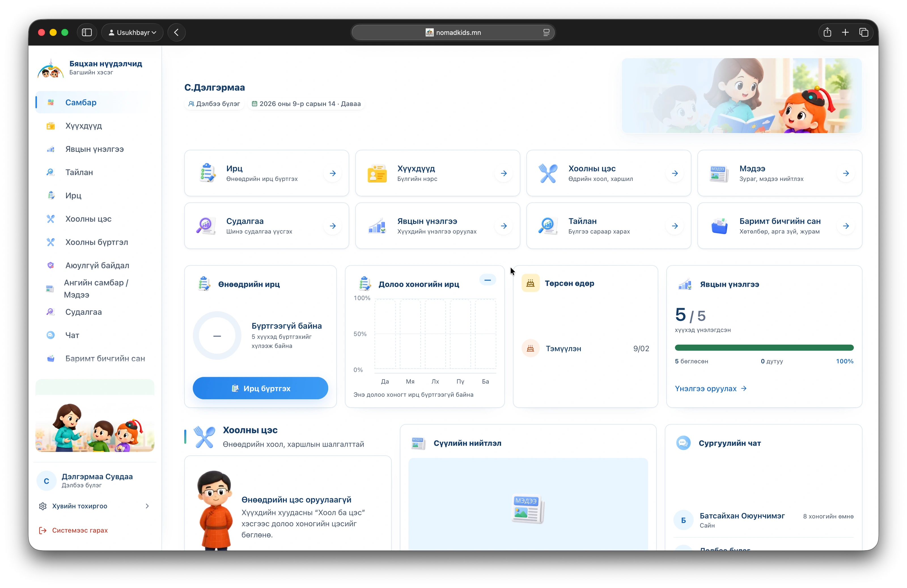
Task: Expand Хувийн тохиргоо chevron
Action: coord(147,506)
